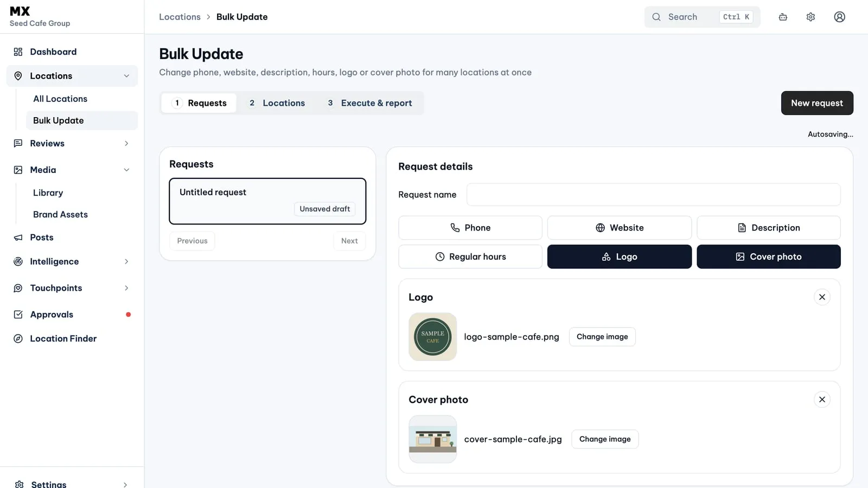The height and width of the screenshot is (488, 868).
Task: Switch to the Locations step tab
Action: (277, 103)
